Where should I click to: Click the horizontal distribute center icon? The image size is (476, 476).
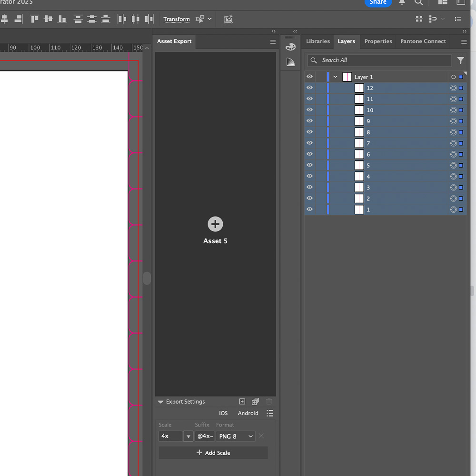click(x=135, y=19)
